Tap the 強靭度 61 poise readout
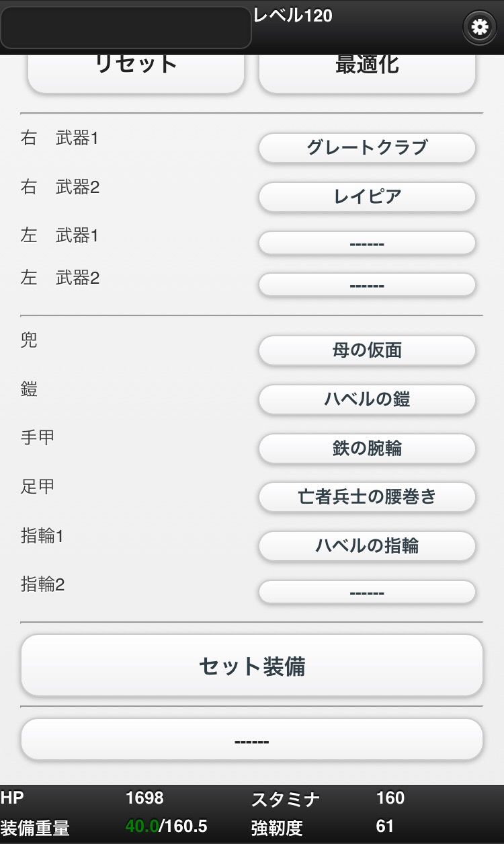 (x=323, y=827)
